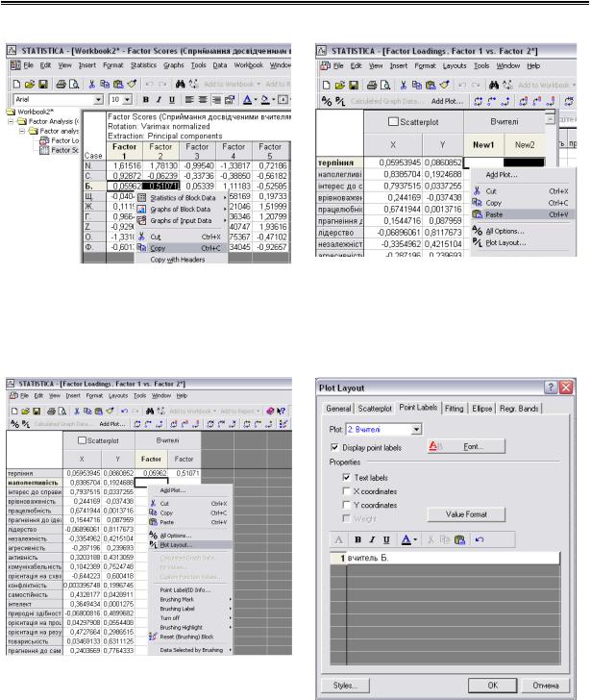The width and height of the screenshot is (591, 700).
Task: Open Graphs of Input Data submenu
Action: pyautogui.click(x=183, y=220)
